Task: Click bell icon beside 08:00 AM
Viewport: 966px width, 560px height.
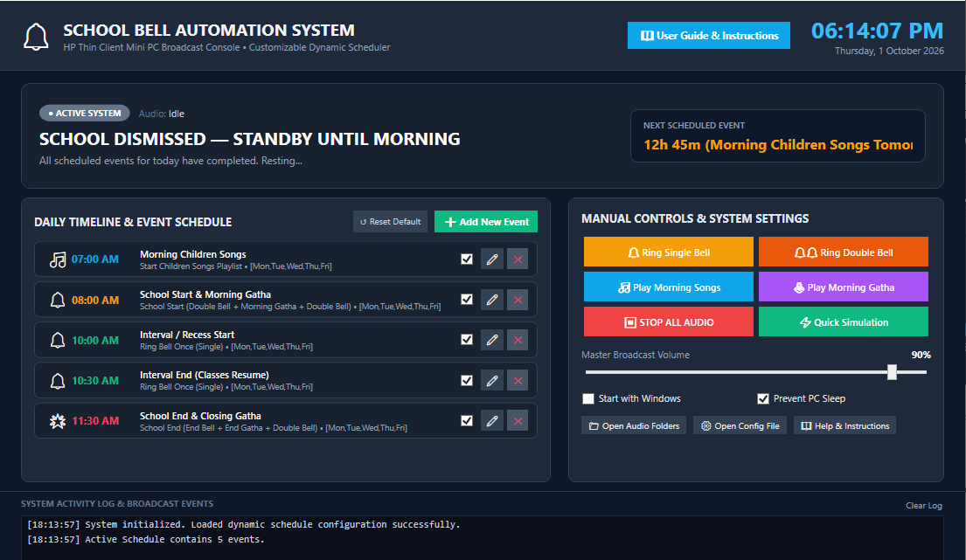Action: [x=58, y=301]
